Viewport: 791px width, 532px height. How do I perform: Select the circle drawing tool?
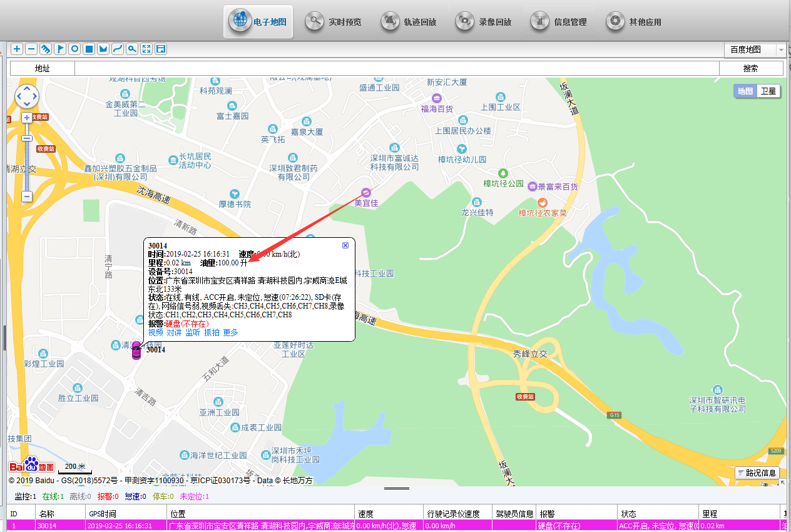pos(74,49)
